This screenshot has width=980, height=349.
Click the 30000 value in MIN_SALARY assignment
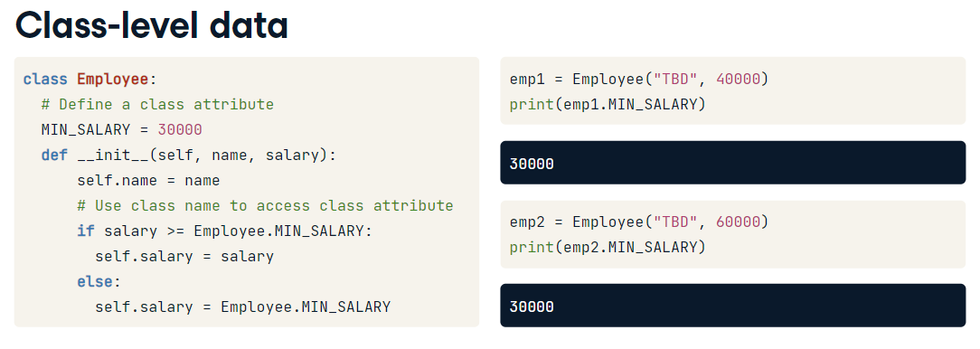coord(180,130)
